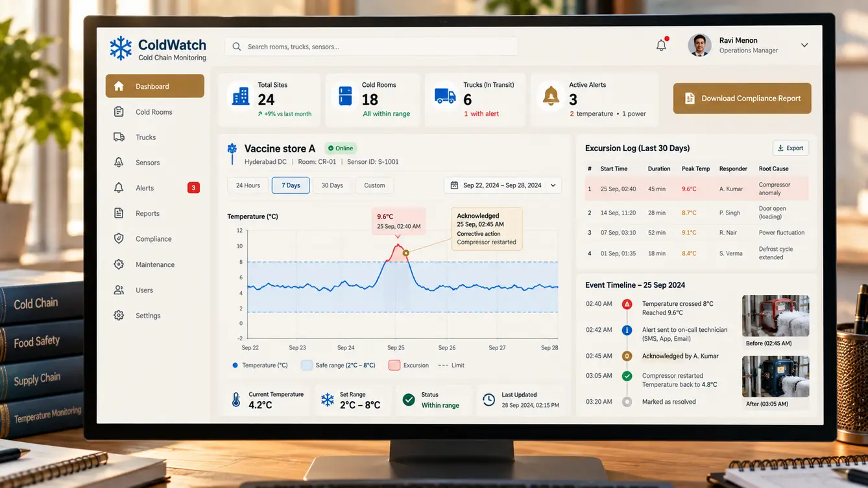Screen dimensions: 868x488
Task: Click the acknowledged marker on the chart
Action: (405, 253)
